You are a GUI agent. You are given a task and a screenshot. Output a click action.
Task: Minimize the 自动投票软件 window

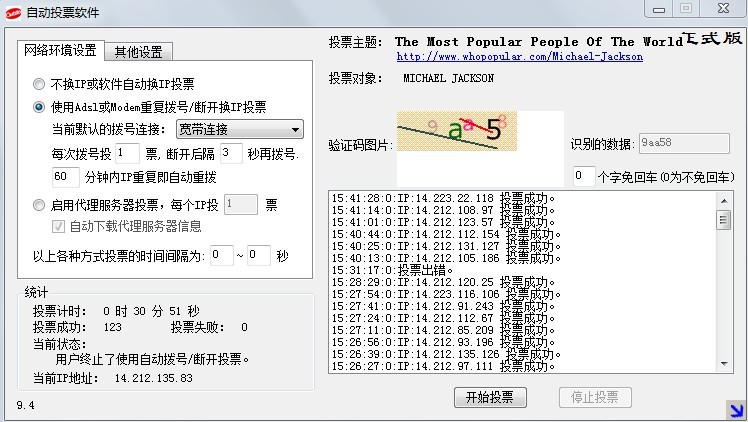[656, 8]
